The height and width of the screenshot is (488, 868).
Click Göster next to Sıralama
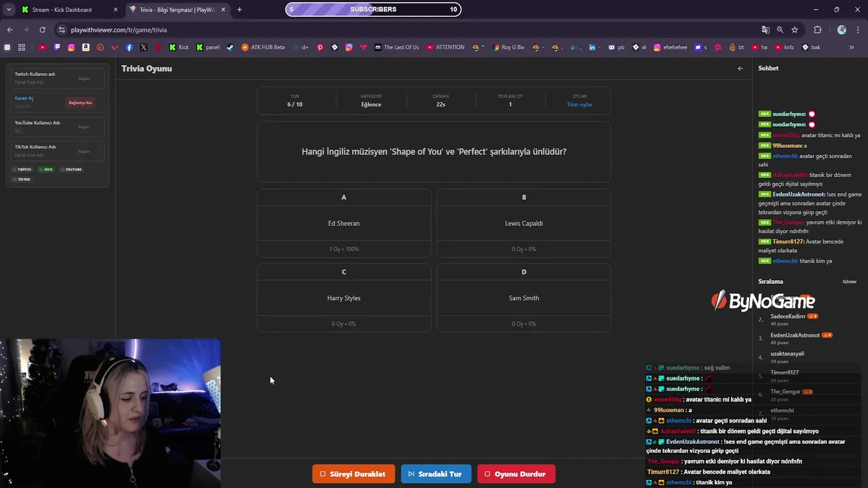pyautogui.click(x=849, y=281)
